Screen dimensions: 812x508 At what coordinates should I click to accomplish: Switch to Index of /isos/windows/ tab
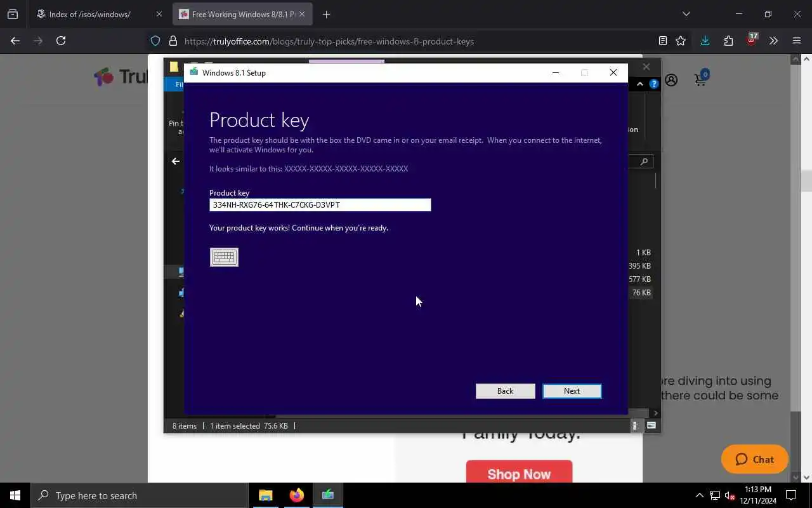coord(89,14)
